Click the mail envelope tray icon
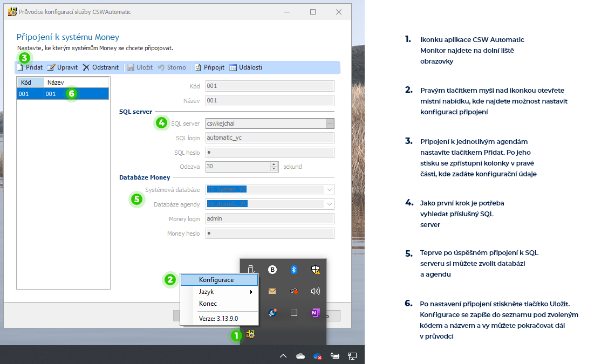This screenshot has width=615, height=364. [x=272, y=291]
